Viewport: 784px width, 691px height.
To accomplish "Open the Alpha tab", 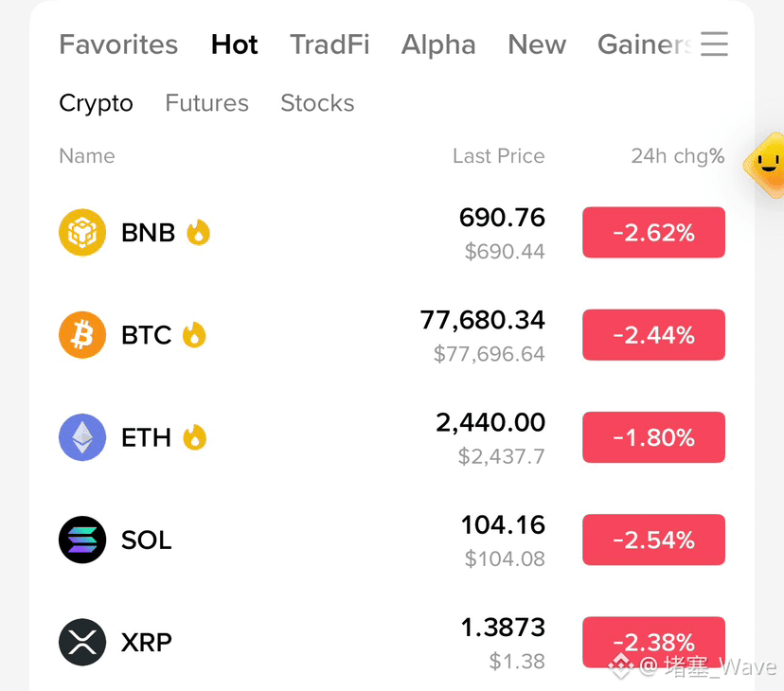I will (438, 44).
